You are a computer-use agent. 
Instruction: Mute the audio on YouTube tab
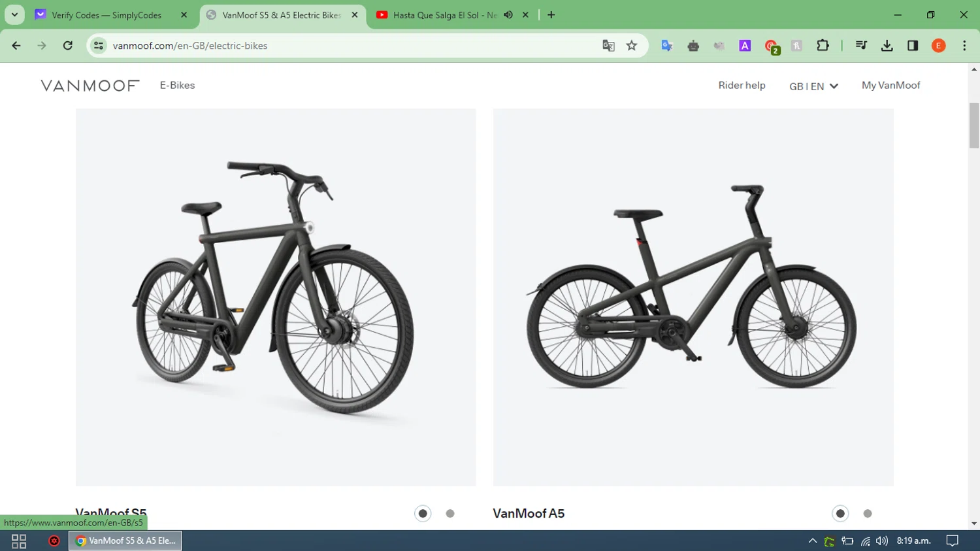point(508,14)
